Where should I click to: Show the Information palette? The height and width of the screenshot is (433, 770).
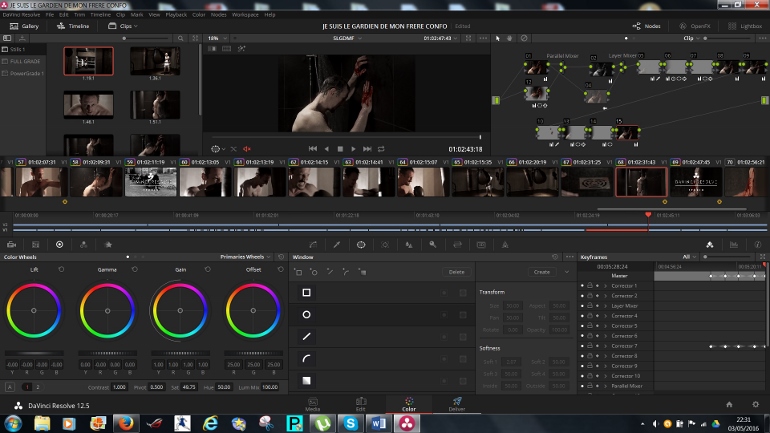point(758,244)
